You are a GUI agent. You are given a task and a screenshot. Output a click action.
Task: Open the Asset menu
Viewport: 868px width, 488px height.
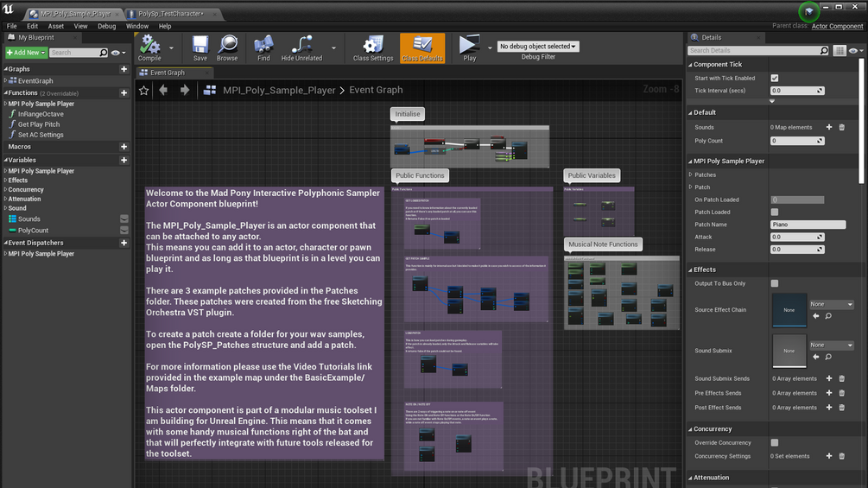point(56,26)
